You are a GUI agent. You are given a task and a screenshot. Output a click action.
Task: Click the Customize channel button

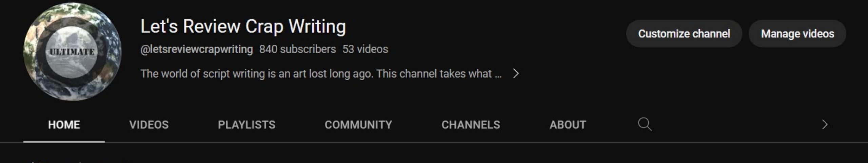pos(684,34)
